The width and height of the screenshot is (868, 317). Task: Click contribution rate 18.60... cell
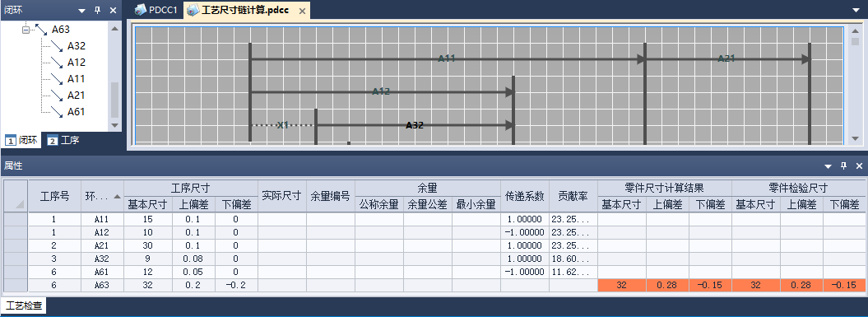(x=573, y=259)
